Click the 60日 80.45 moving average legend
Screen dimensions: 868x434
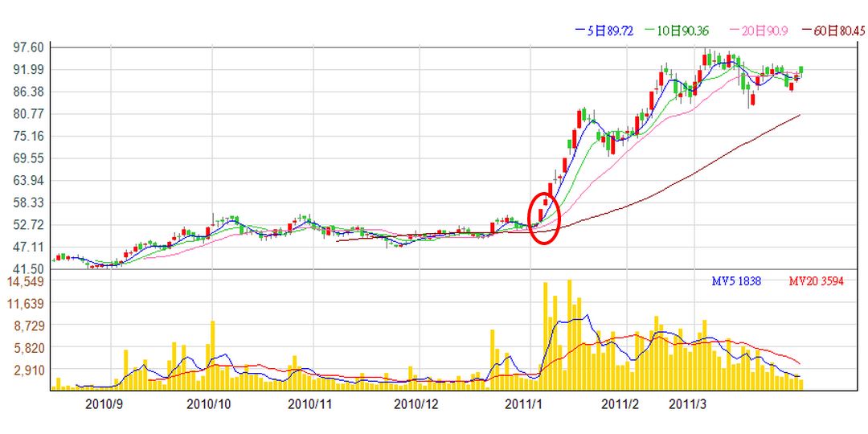pos(832,31)
